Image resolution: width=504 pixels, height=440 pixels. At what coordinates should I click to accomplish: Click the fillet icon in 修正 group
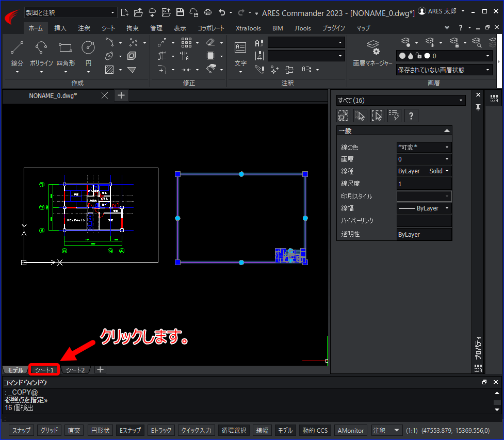162,70
